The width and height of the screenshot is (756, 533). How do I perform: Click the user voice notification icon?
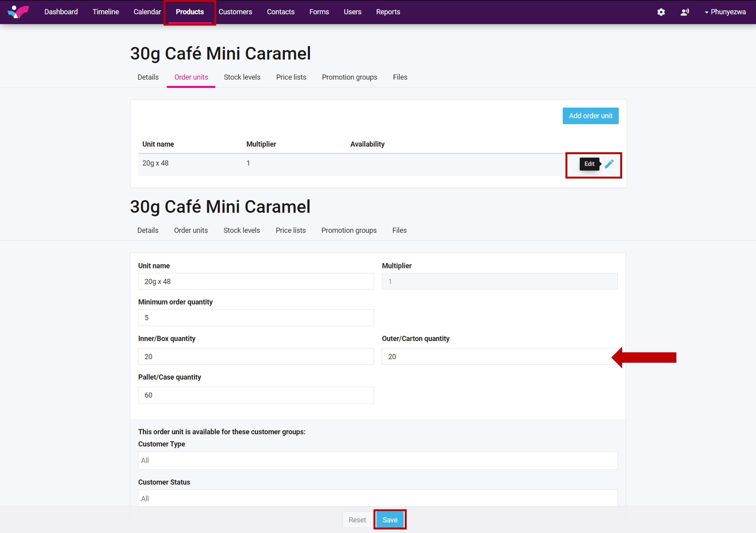(685, 12)
